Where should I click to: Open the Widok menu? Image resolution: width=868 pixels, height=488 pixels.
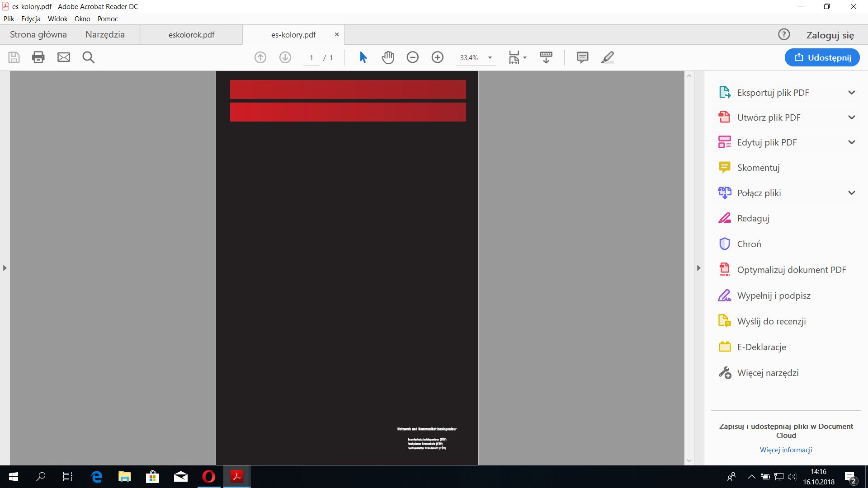tap(57, 19)
